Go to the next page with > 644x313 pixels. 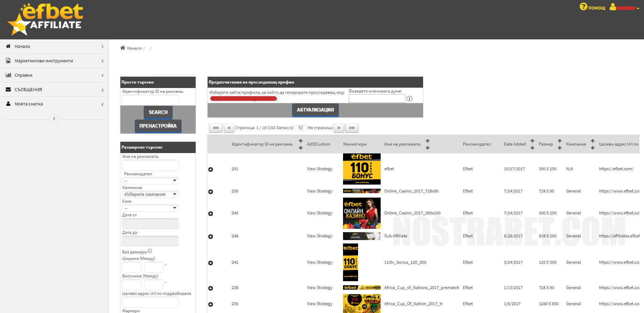339,128
